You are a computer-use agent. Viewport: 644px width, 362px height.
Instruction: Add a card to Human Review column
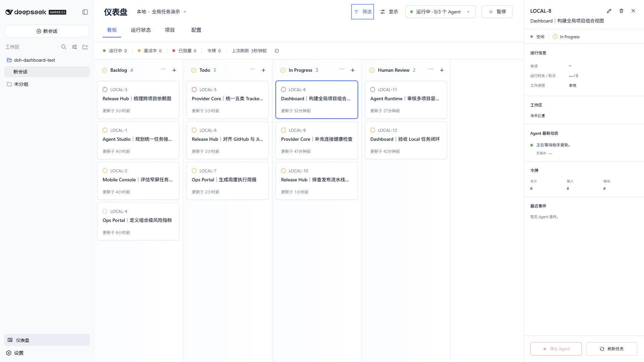pos(442,70)
